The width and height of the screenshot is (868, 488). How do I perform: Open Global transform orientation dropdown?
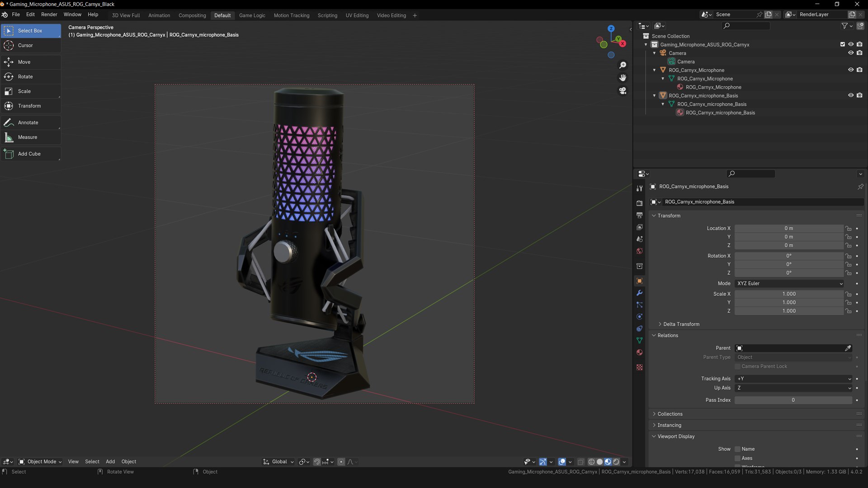[x=278, y=462]
